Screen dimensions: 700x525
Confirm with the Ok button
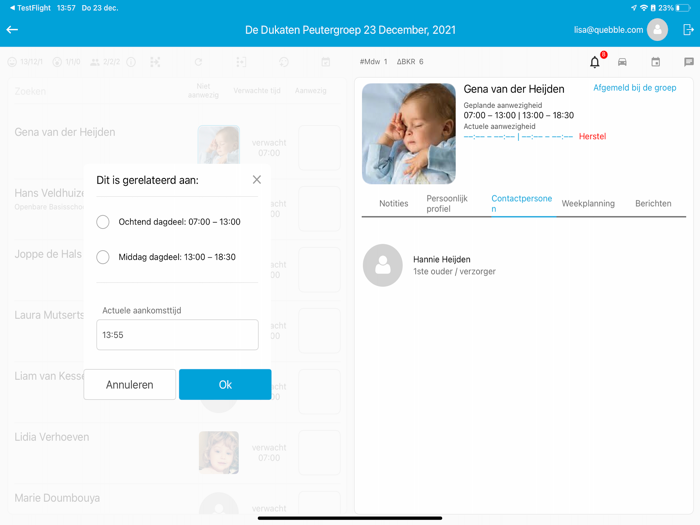point(225,384)
